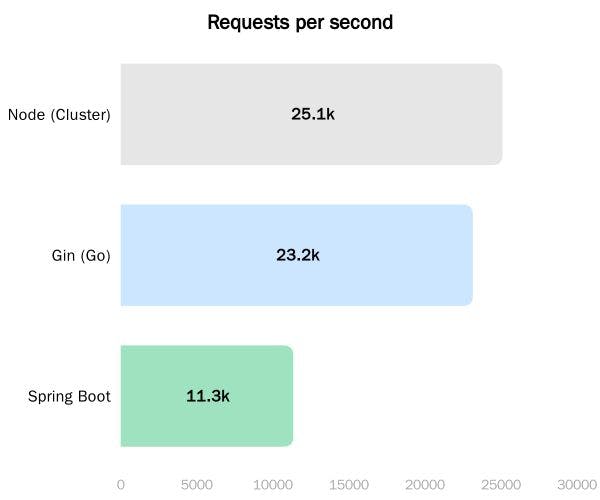
Task: Select the Node (Cluster) axis label
Action: (x=59, y=114)
